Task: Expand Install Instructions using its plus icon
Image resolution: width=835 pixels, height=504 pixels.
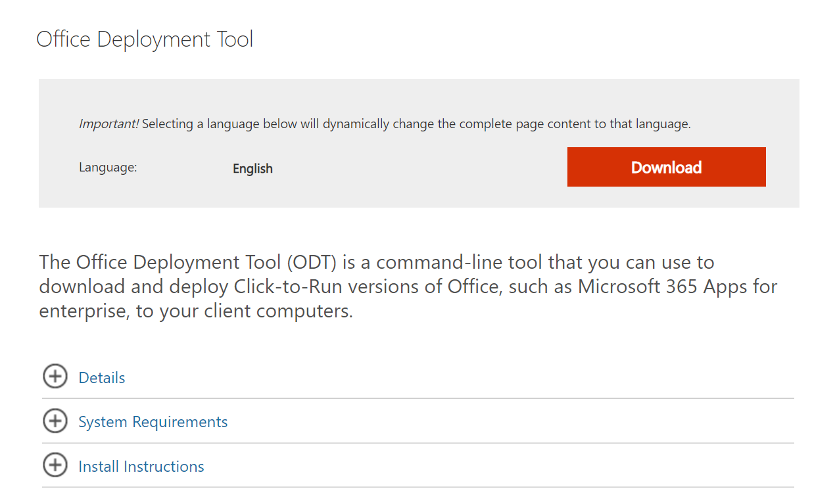Action: pos(55,466)
